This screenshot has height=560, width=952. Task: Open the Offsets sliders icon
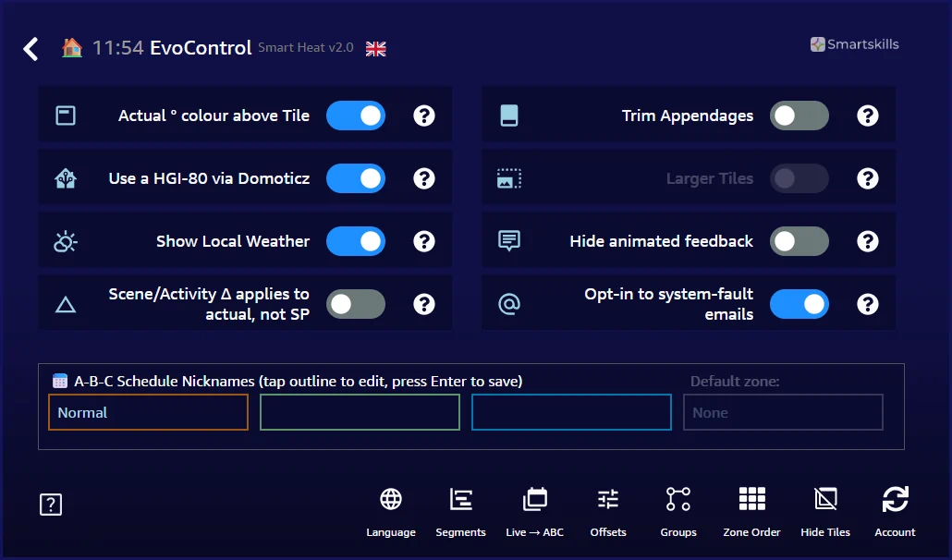608,500
